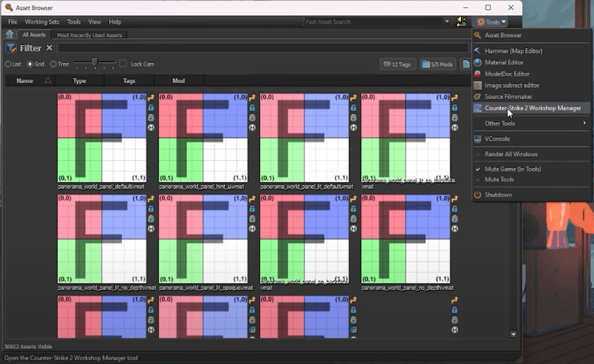Screen dimensions: 594x364
Task: Switch to Most Recently Used Assets tab
Action: click(x=89, y=35)
